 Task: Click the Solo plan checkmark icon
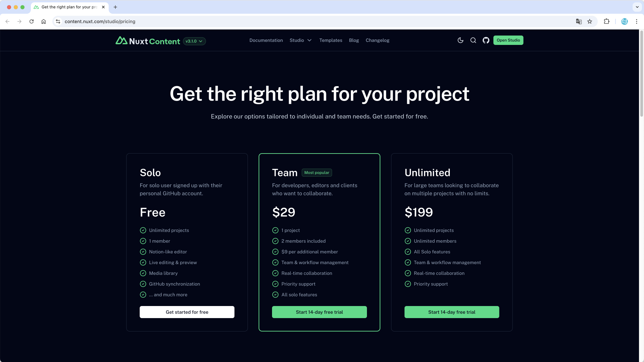coord(143,230)
